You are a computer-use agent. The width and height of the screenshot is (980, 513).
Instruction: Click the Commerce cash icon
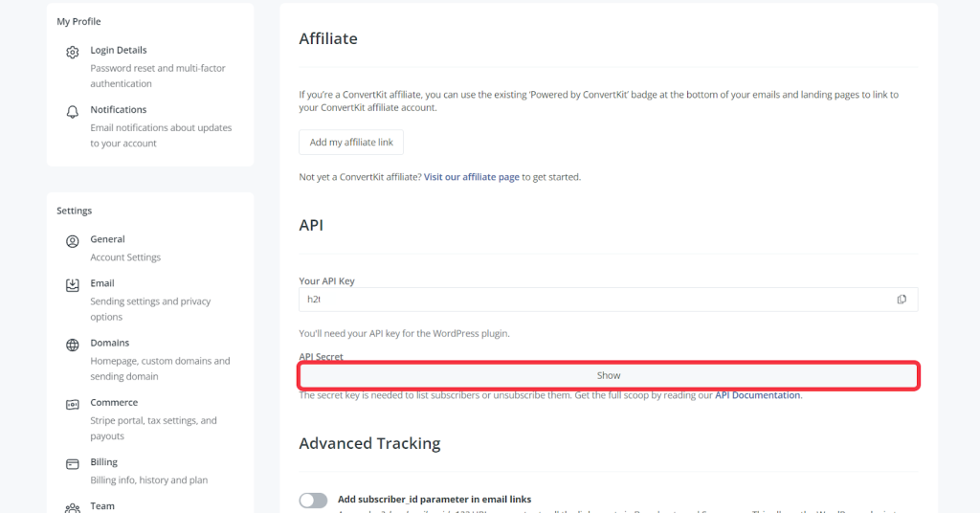[73, 404]
